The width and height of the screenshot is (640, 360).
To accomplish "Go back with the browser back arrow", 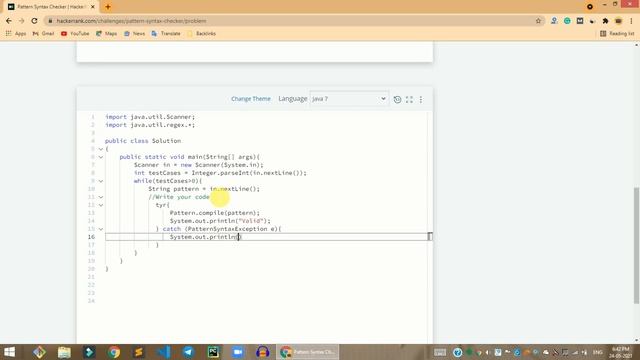I will tap(9, 21).
